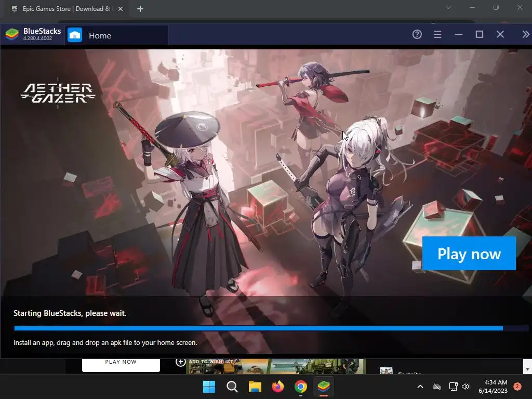The height and width of the screenshot is (399, 532).
Task: Open the BlueStacks help question mark icon
Action: (417, 34)
